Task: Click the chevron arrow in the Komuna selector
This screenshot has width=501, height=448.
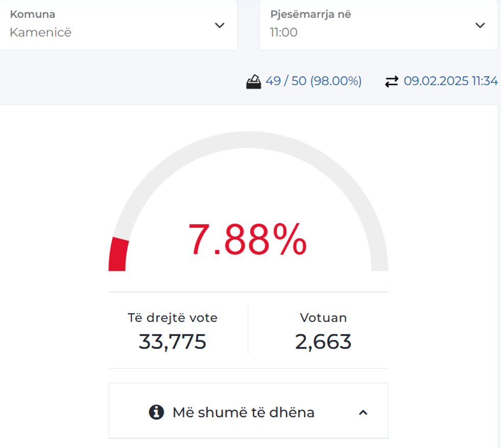Action: tap(220, 26)
